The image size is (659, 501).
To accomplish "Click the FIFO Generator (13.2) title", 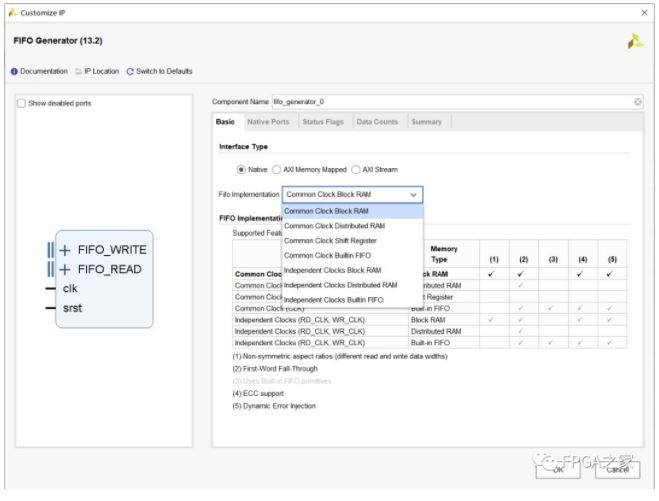I will 58,41.
